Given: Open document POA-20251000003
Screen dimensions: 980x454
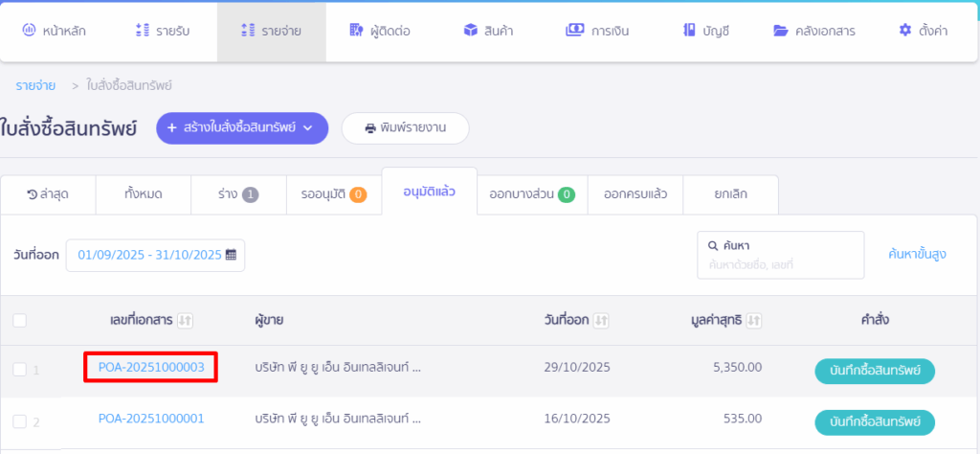Looking at the screenshot, I should pyautogui.click(x=151, y=367).
